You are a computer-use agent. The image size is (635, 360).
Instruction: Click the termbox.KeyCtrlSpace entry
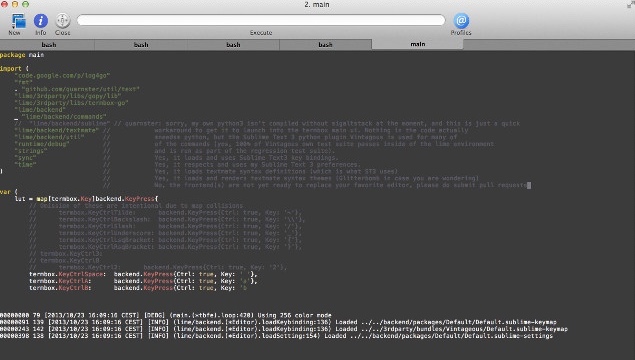(143, 274)
